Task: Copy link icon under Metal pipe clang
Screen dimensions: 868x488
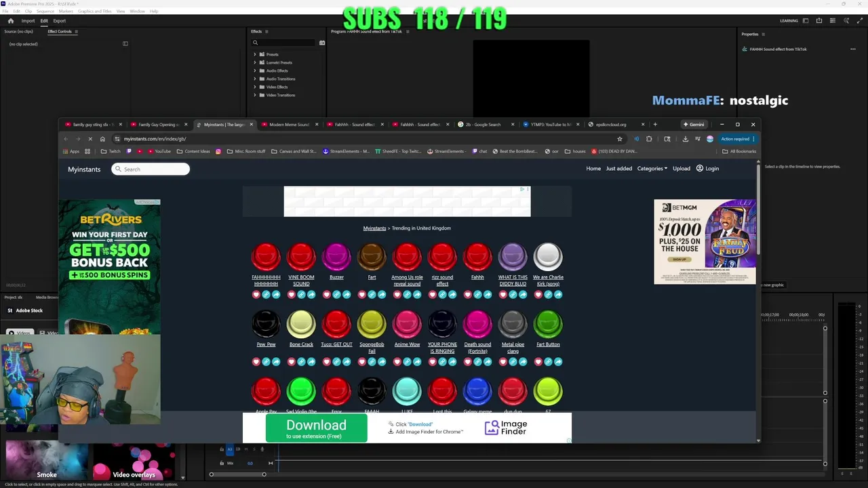Action: click(513, 362)
